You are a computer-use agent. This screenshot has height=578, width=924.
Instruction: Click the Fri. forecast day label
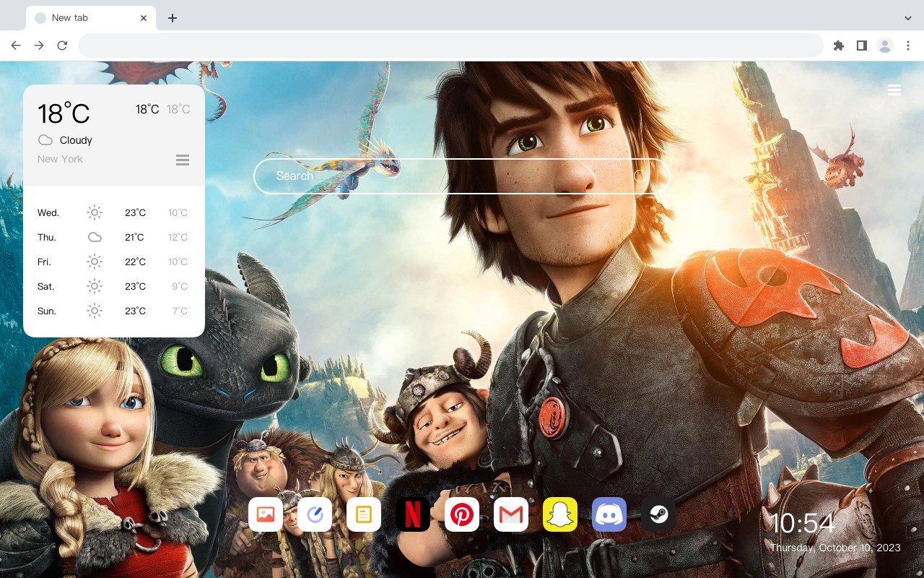[44, 262]
